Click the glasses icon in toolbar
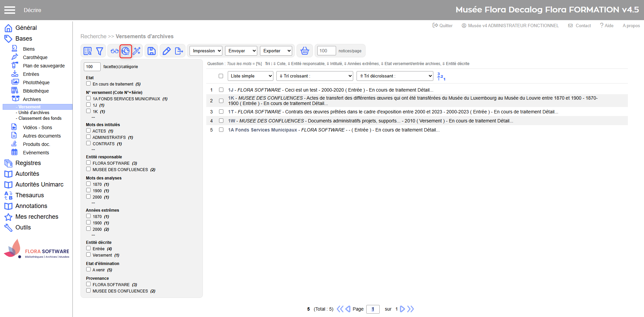This screenshot has width=644, height=317. click(115, 51)
